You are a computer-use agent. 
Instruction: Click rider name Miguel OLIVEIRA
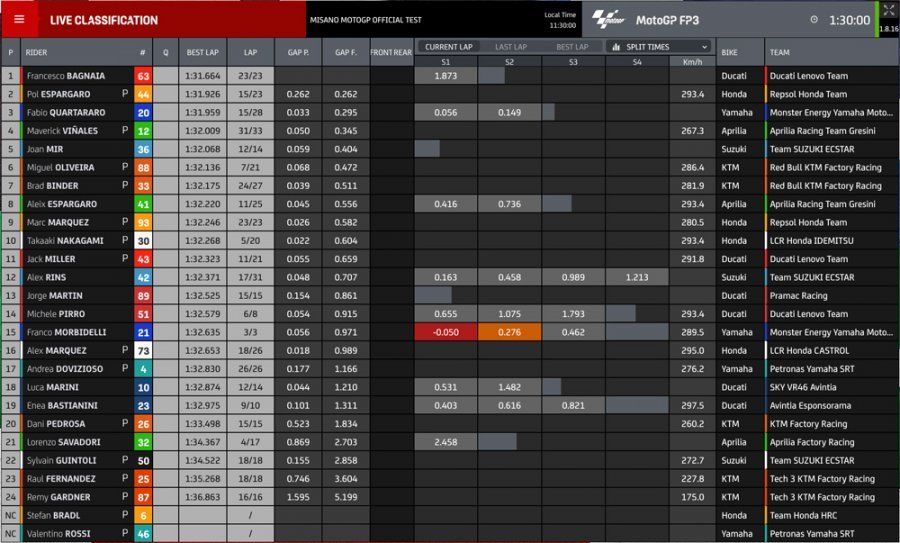(x=60, y=168)
